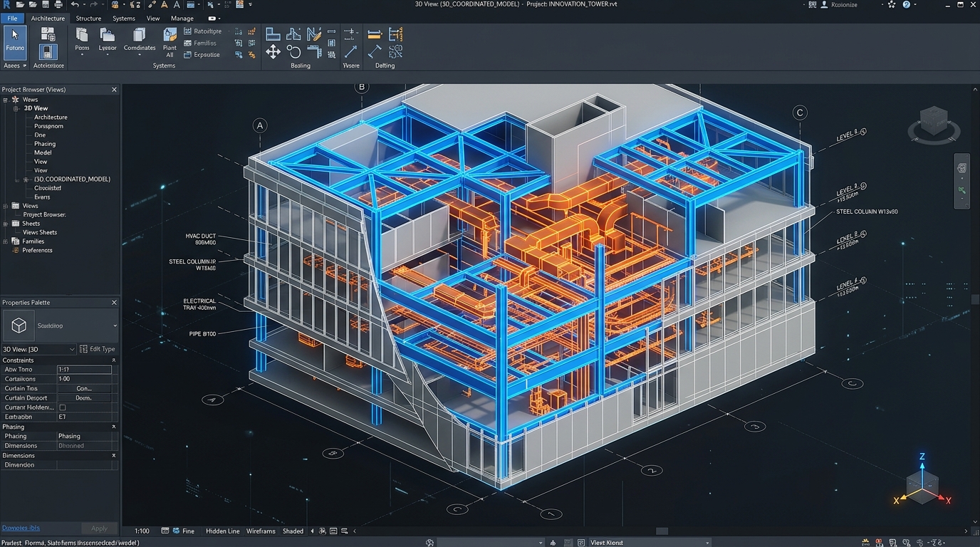Click the Apply button

click(99, 528)
